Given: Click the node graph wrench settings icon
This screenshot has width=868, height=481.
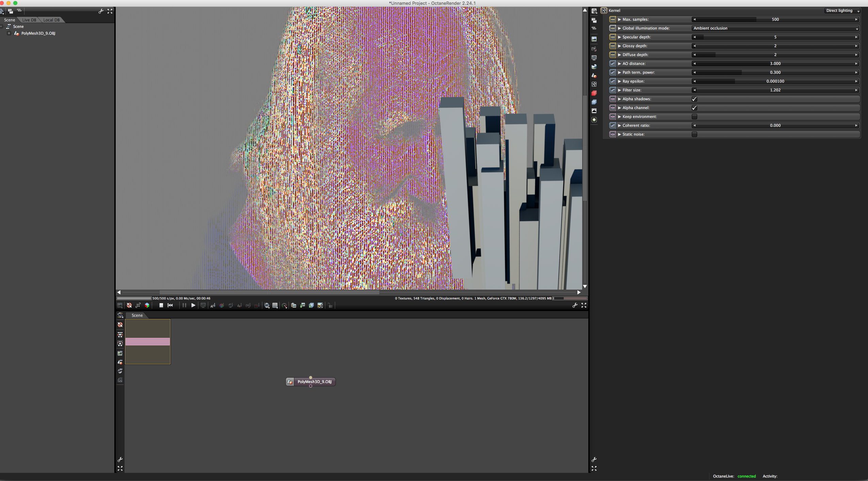Looking at the screenshot, I should coord(120,460).
